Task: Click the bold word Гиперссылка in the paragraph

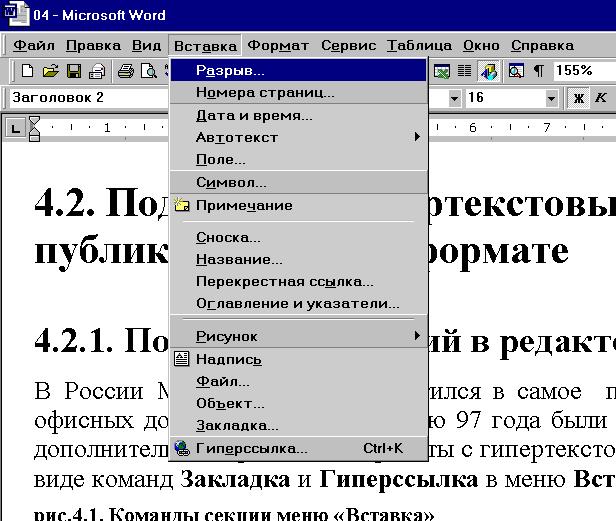Action: pyautogui.click(x=398, y=480)
